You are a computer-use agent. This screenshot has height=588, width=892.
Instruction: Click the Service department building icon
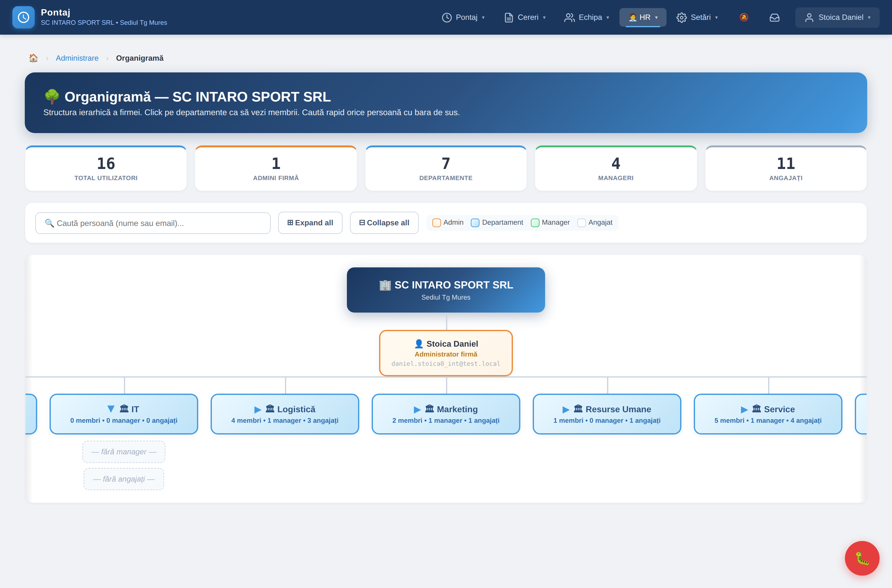point(757,409)
